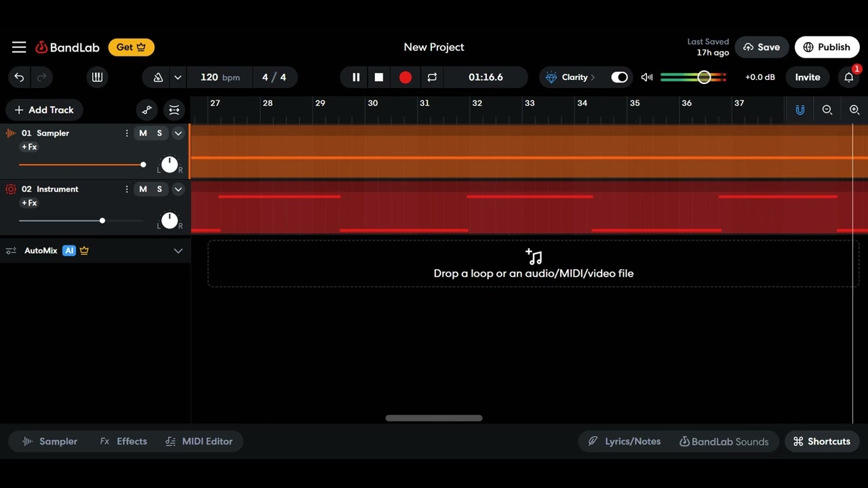868x488 pixels.
Task: Click the horizontal timeline scrollbar
Action: tap(434, 418)
